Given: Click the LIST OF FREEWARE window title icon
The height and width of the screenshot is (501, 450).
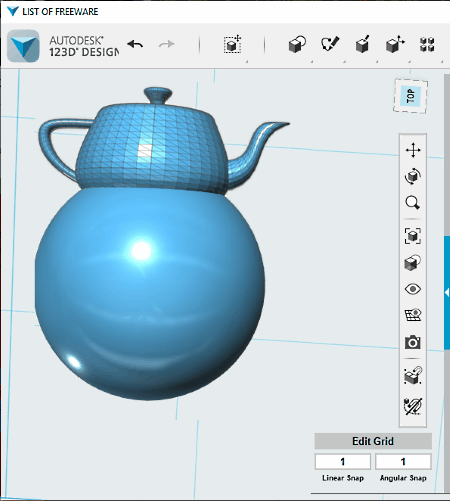Looking at the screenshot, I should tap(13, 11).
